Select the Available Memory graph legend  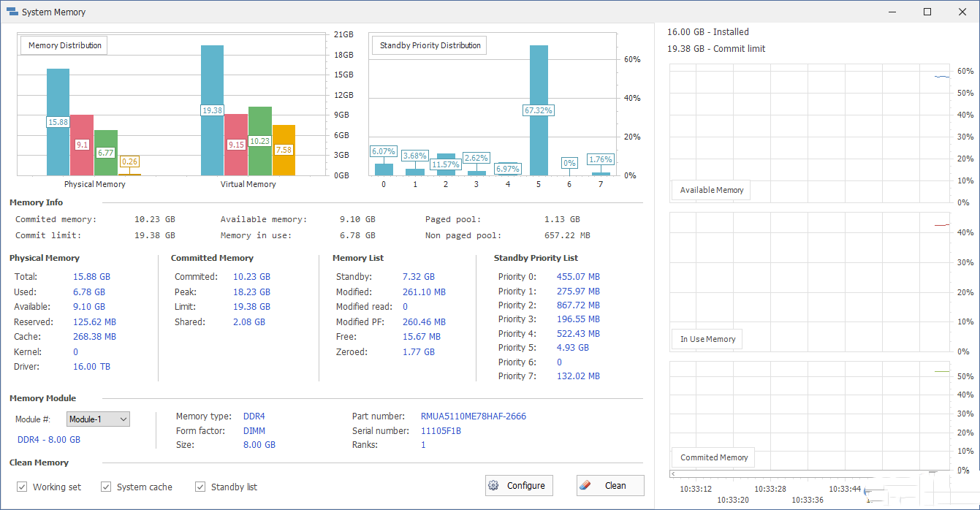tap(710, 190)
